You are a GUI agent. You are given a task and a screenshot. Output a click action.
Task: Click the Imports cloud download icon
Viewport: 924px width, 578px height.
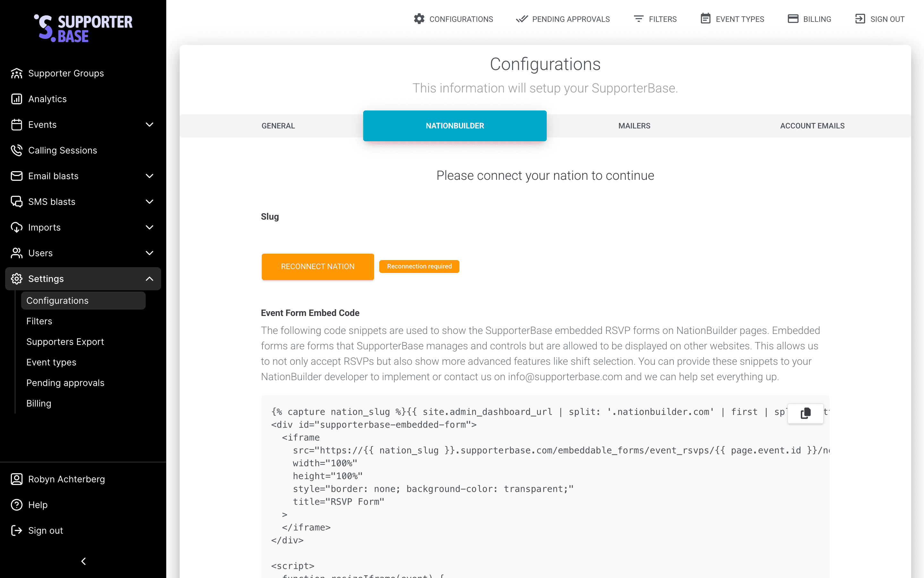pos(16,227)
